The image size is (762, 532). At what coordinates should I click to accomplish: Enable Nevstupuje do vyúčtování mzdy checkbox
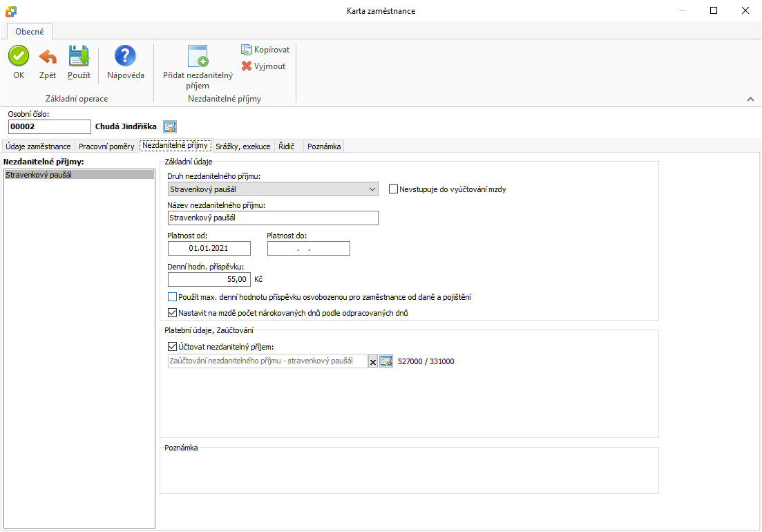coord(394,189)
